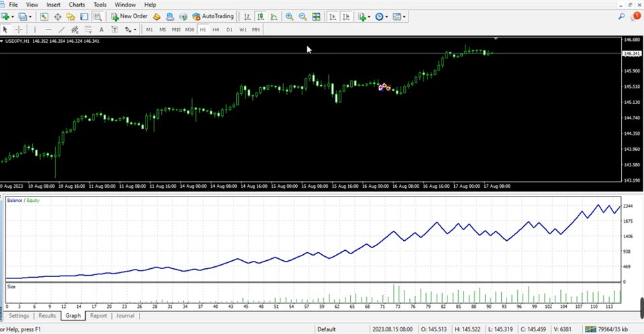The image size is (644, 334).
Task: Toggle the Market Watch window icon
Action: click(x=44, y=17)
